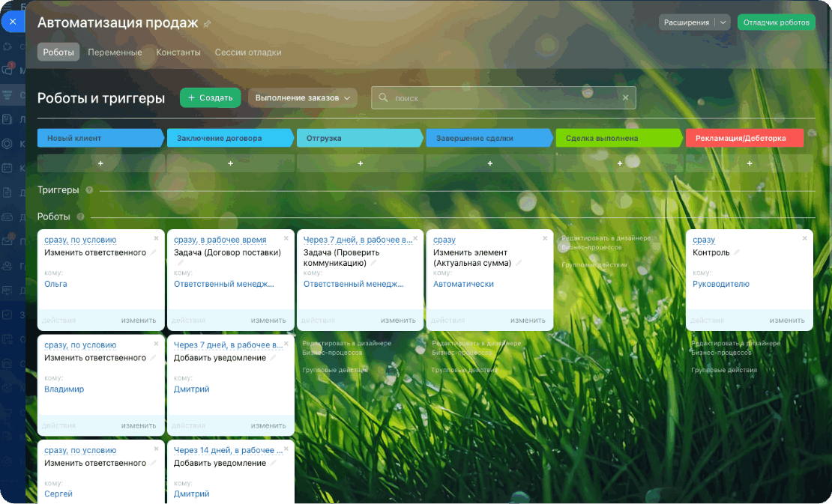This screenshot has height=504, width=832.
Task: Delete the Ольга robot card
Action: pos(157,238)
